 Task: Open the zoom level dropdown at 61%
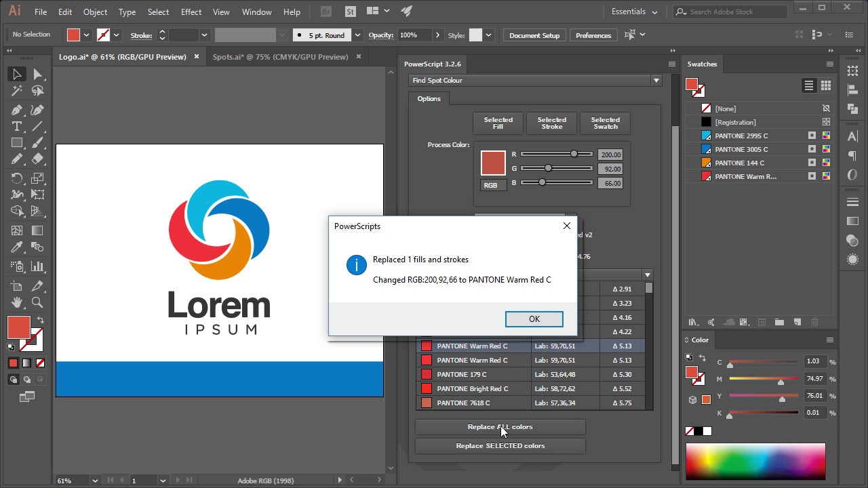(x=94, y=481)
